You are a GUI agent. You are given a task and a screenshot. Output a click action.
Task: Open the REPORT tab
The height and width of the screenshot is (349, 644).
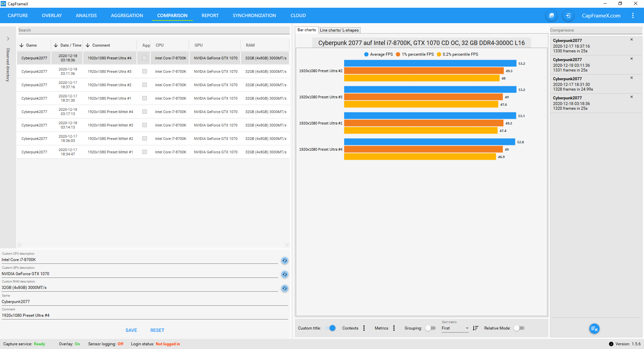[x=210, y=15]
